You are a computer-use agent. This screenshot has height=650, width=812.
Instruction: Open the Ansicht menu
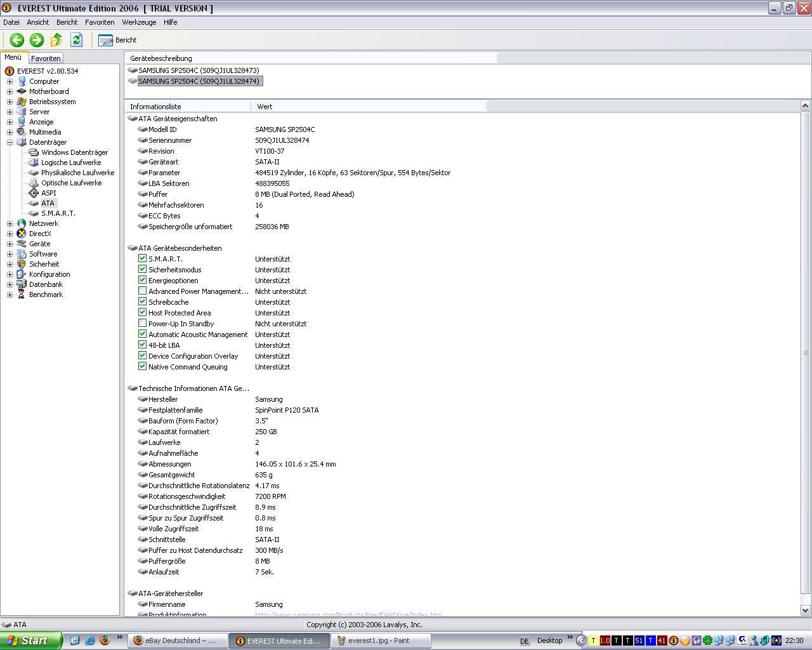(38, 22)
